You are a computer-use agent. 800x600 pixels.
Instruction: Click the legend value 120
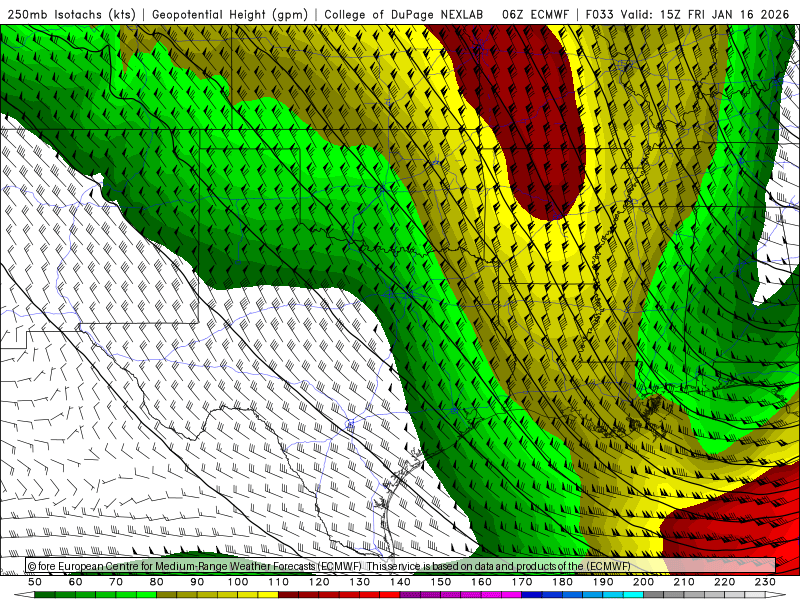pos(319,582)
